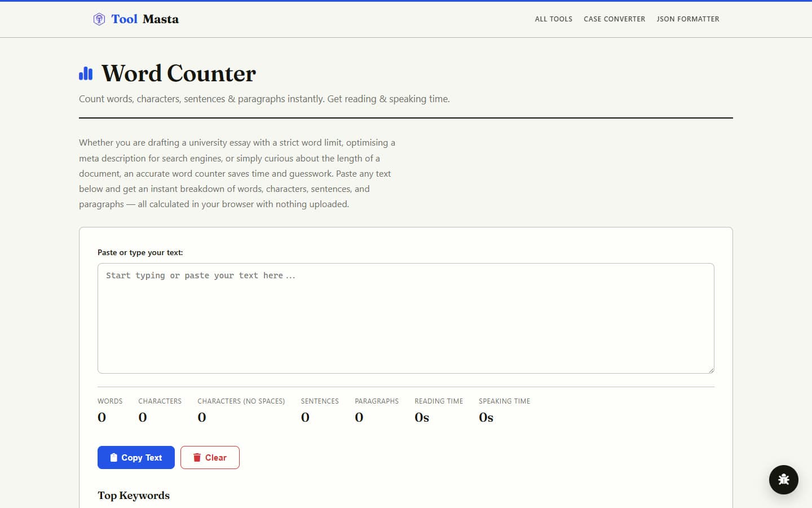
Task: Click the Tool Masta brand name
Action: click(x=145, y=19)
